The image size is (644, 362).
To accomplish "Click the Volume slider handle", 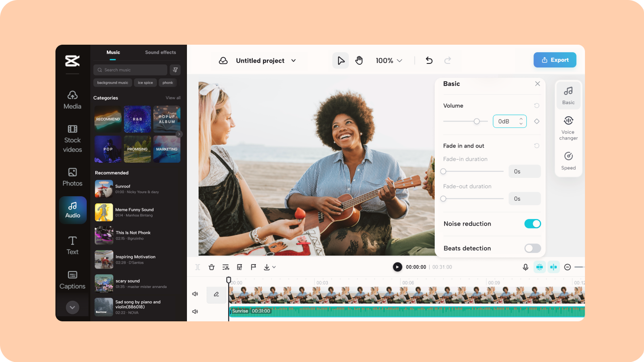I will point(477,121).
